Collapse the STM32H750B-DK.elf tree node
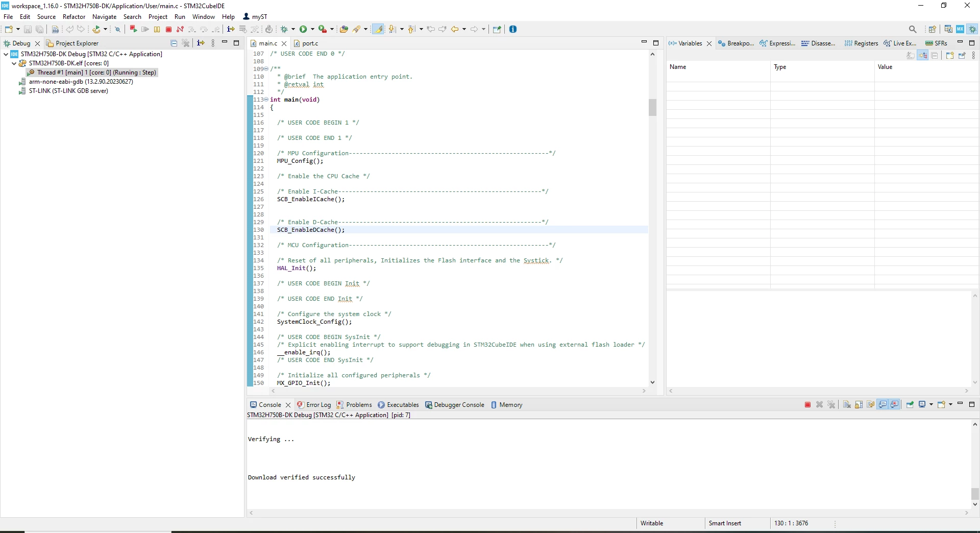This screenshot has width=980, height=533. pyautogui.click(x=14, y=63)
